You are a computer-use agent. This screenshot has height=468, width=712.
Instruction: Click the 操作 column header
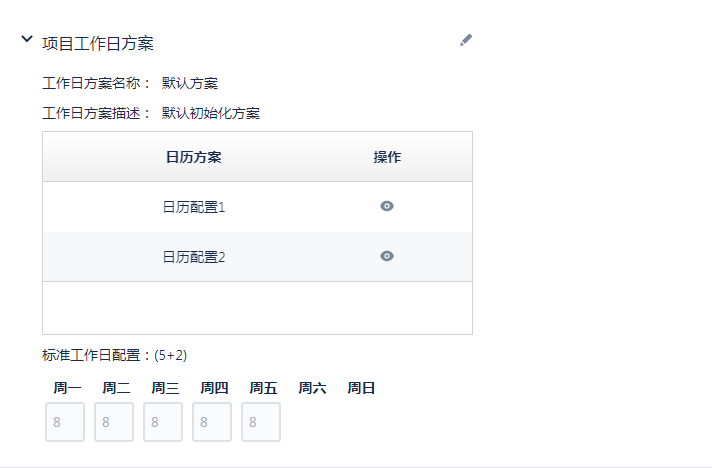tap(387, 157)
